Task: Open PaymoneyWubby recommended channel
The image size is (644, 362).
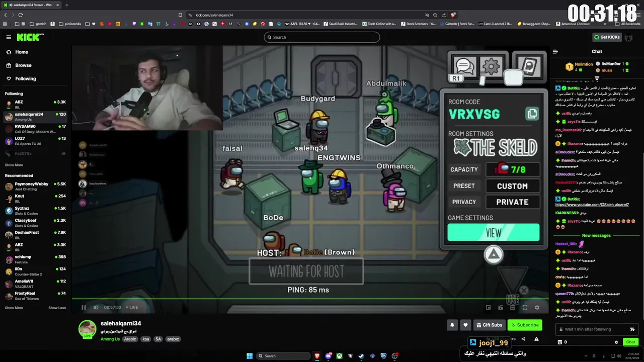Action: click(35, 186)
